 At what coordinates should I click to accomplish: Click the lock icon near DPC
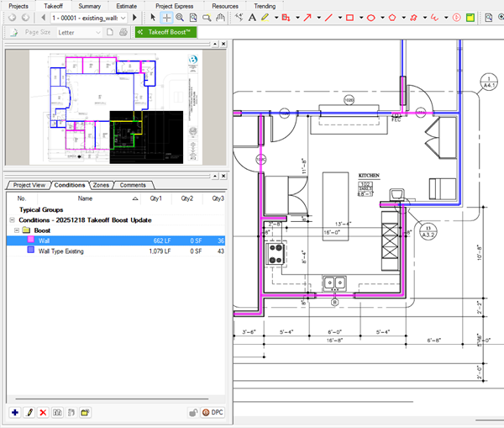(x=192, y=412)
